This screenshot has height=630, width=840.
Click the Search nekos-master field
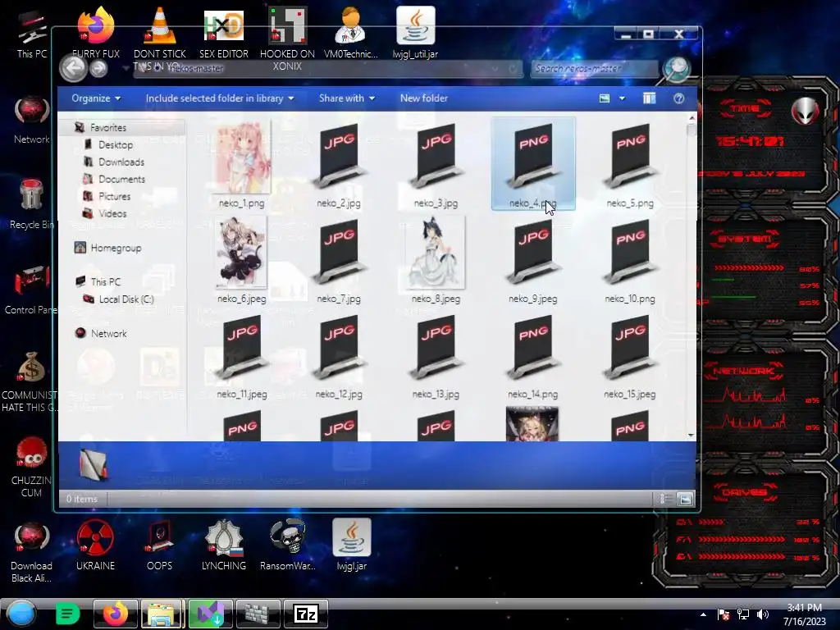(594, 69)
